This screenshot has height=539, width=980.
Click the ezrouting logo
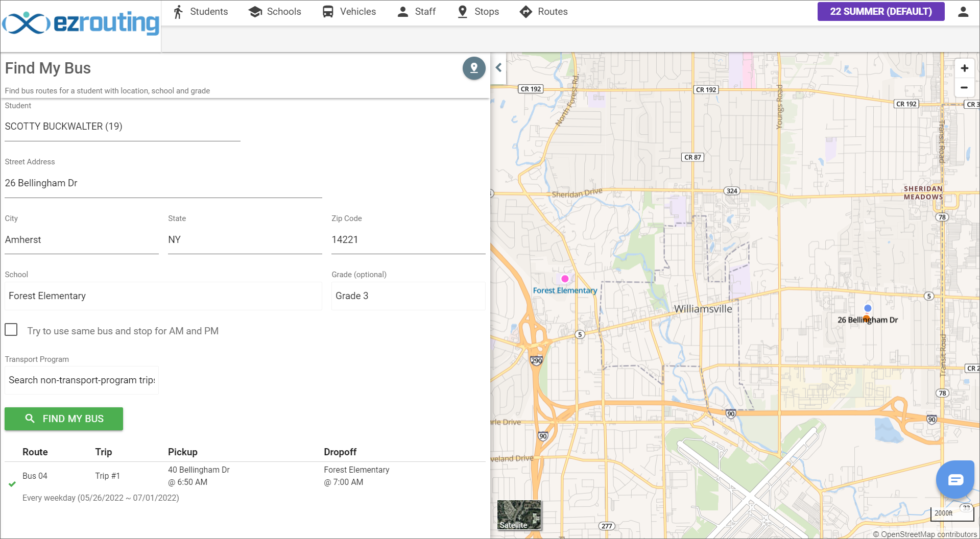point(81,23)
